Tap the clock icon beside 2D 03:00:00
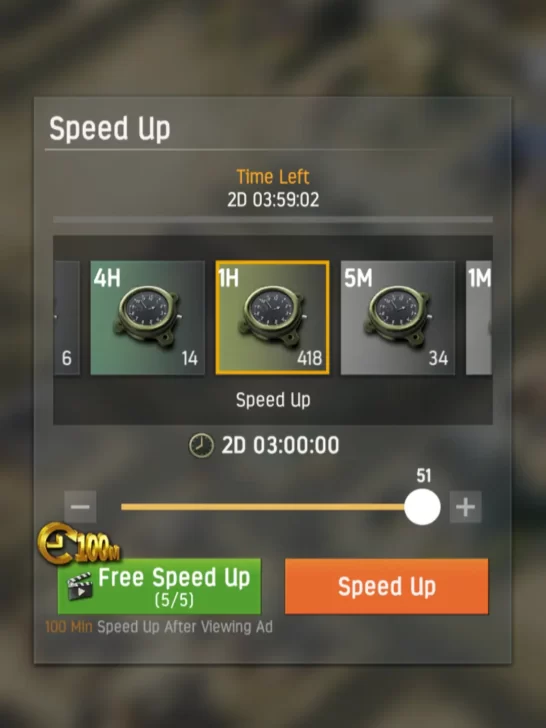Image resolution: width=546 pixels, height=728 pixels. pos(201,446)
